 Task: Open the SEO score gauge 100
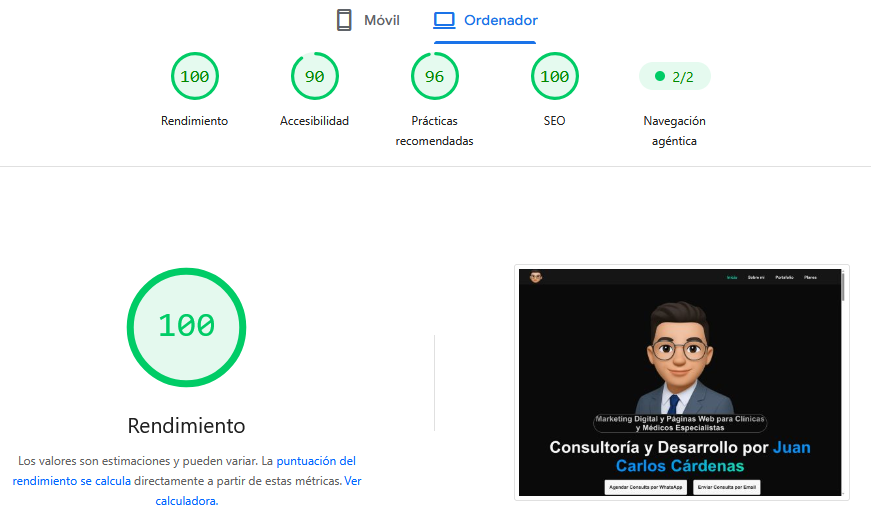[x=554, y=76]
